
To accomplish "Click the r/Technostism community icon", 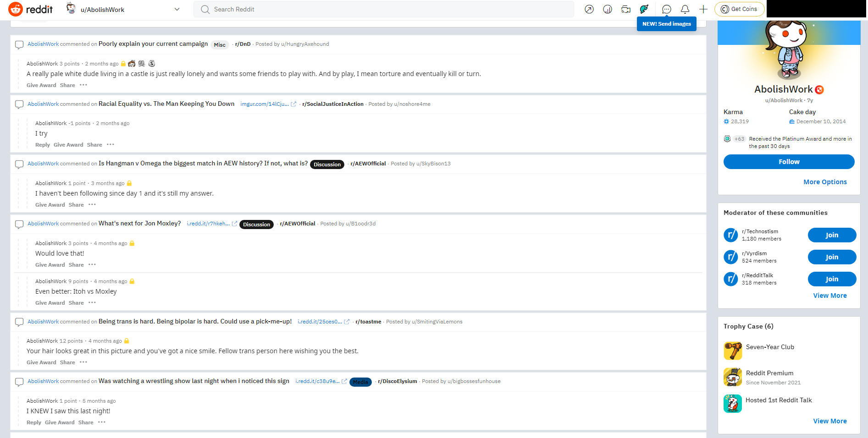I will pos(731,235).
